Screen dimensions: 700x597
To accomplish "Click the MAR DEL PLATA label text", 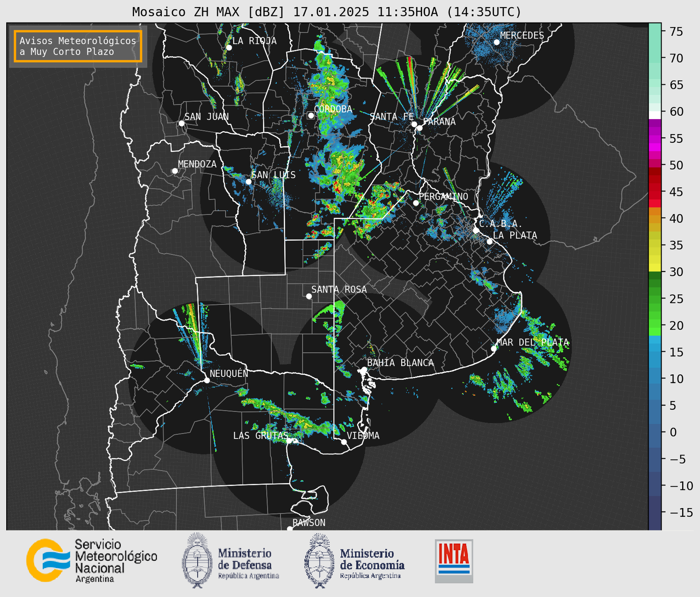I will [532, 343].
